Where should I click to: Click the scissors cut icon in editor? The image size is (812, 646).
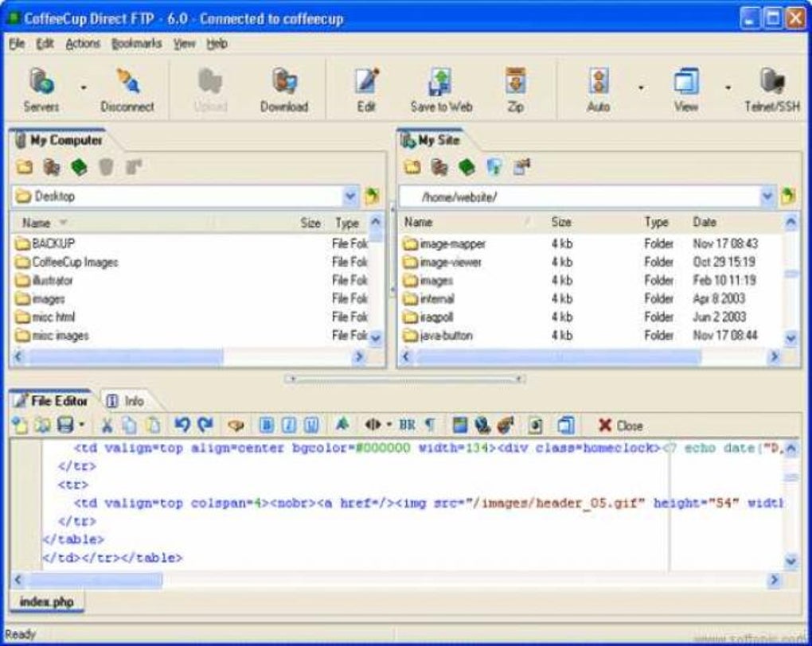[107, 426]
